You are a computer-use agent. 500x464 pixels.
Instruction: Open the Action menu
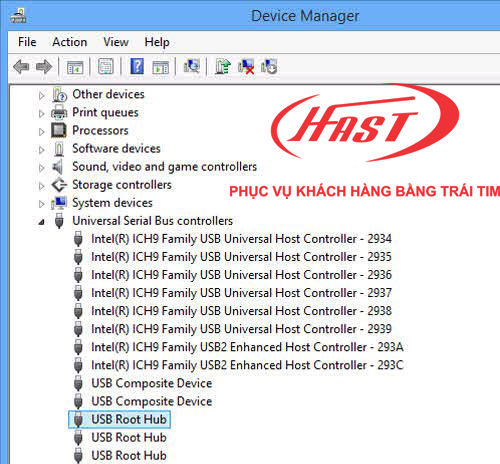click(70, 42)
